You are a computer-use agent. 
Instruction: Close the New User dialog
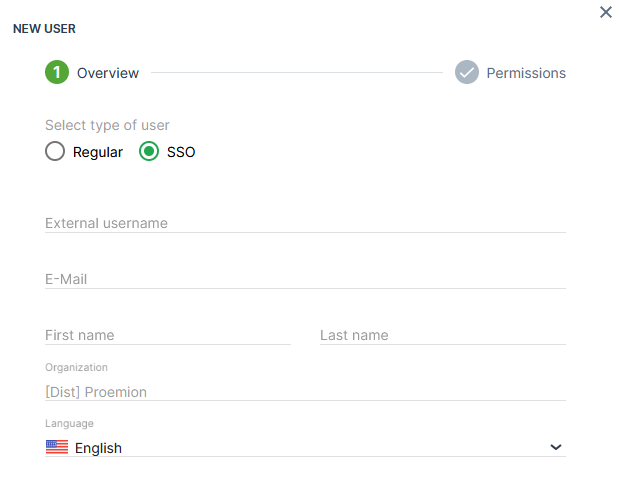605,13
